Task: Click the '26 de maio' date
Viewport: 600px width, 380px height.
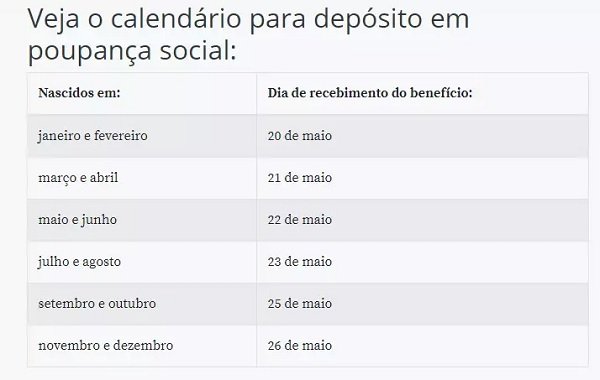Action: click(300, 346)
